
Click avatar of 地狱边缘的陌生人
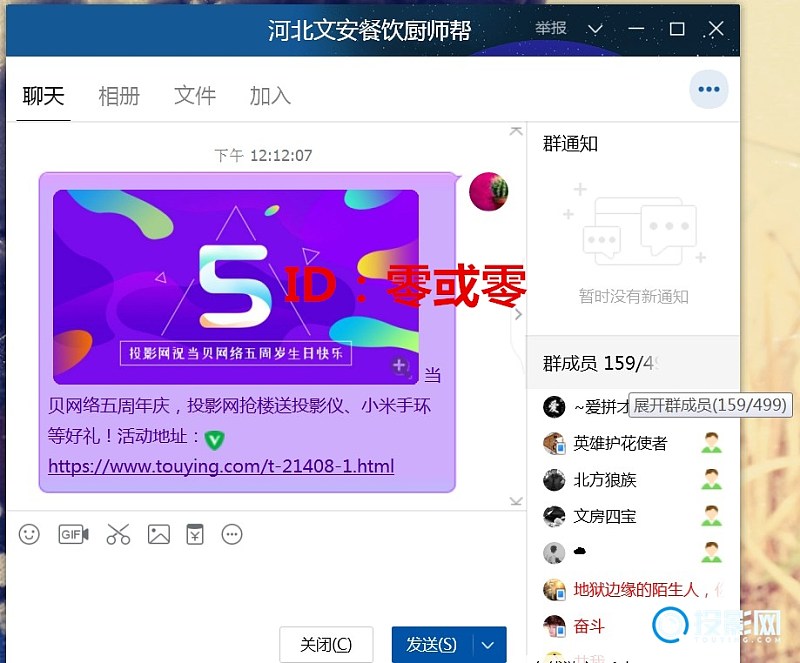(x=554, y=590)
